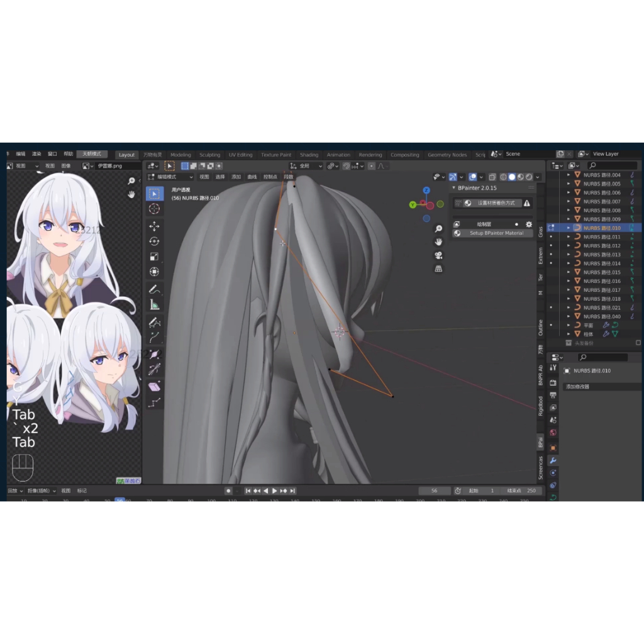Click the outliner search field
This screenshot has height=644, width=644.
613,165
